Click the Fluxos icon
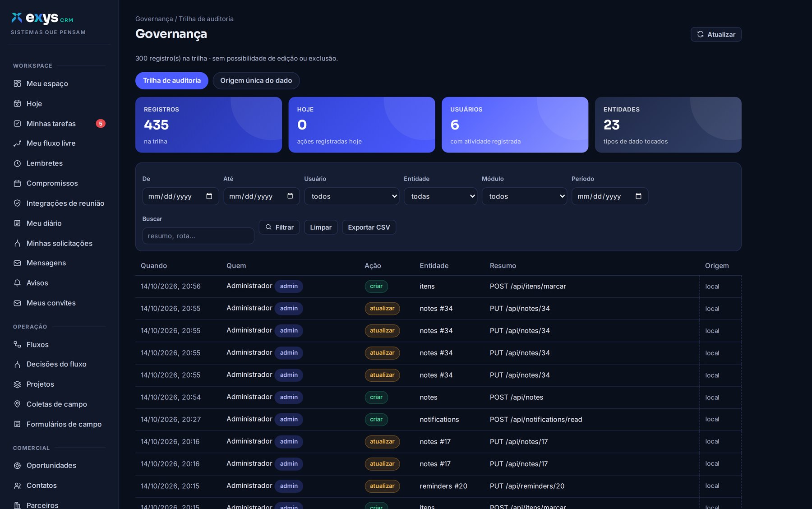This screenshot has height=509, width=812. [x=17, y=344]
